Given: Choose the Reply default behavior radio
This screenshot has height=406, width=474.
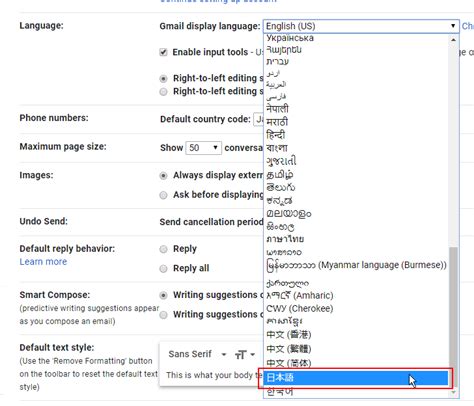Looking at the screenshot, I should pyautogui.click(x=163, y=249).
